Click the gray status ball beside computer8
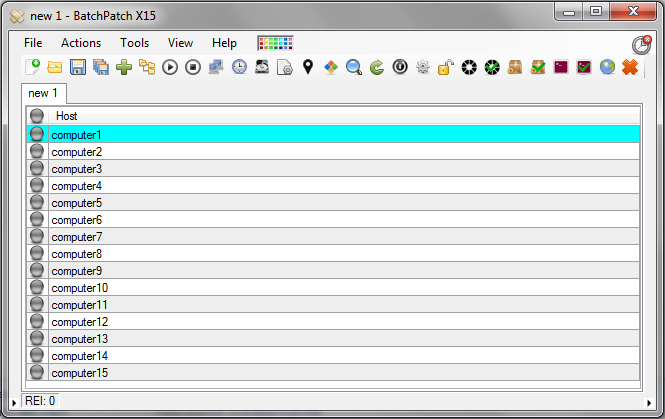Viewport: 665px width, 419px height. click(37, 253)
